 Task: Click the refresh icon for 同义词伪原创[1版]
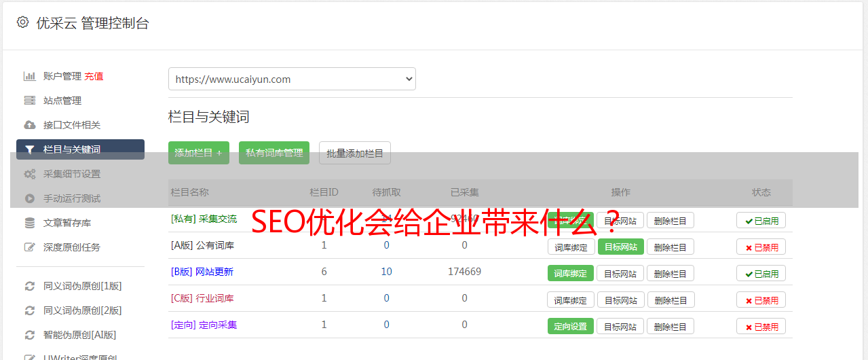(29, 286)
